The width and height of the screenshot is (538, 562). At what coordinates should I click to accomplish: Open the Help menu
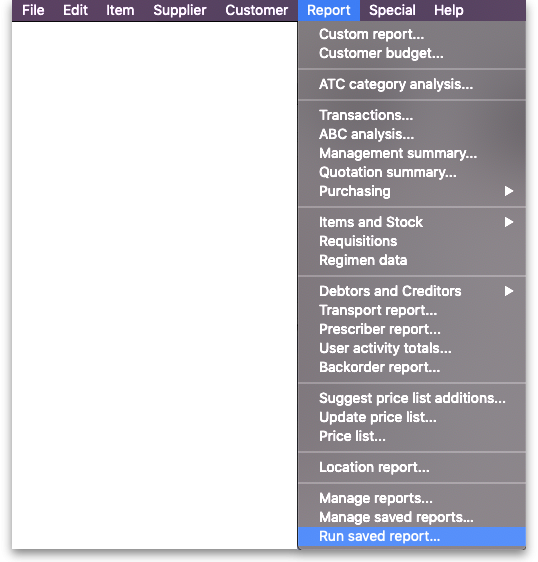[x=449, y=10]
